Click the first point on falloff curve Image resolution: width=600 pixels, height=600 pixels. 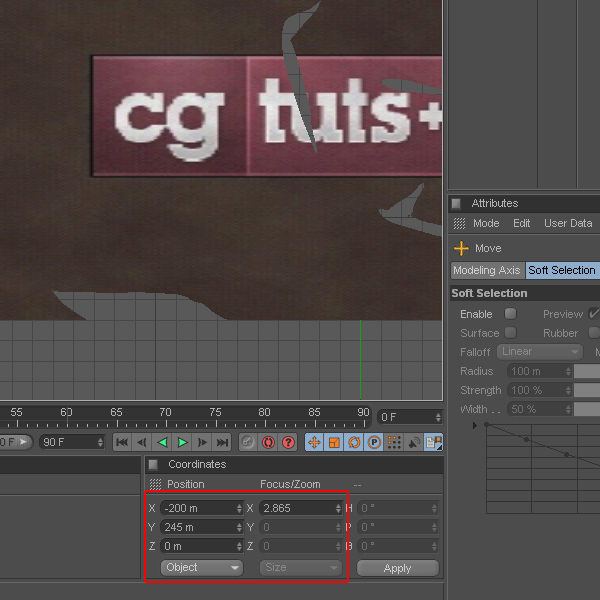[487, 424]
